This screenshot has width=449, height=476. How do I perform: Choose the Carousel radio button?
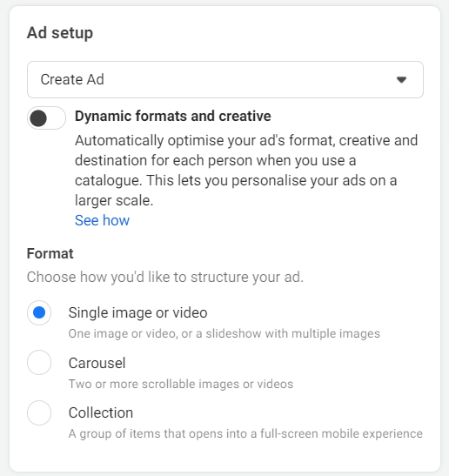pos(39,363)
